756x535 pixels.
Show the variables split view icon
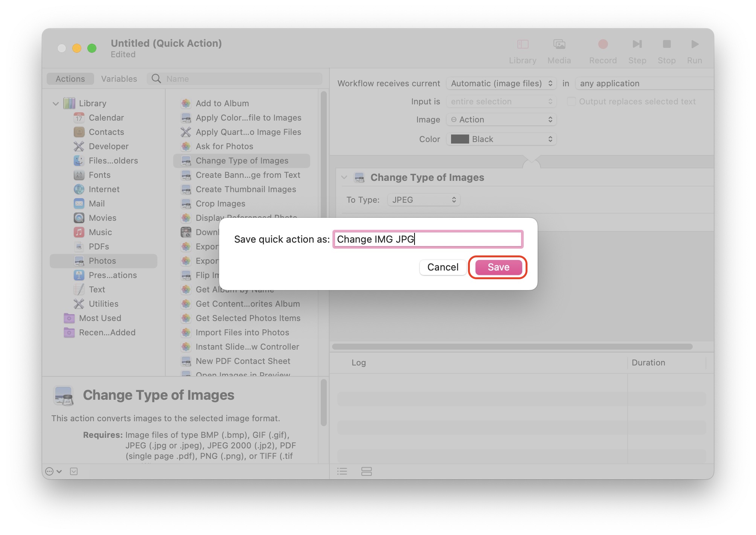pos(366,471)
